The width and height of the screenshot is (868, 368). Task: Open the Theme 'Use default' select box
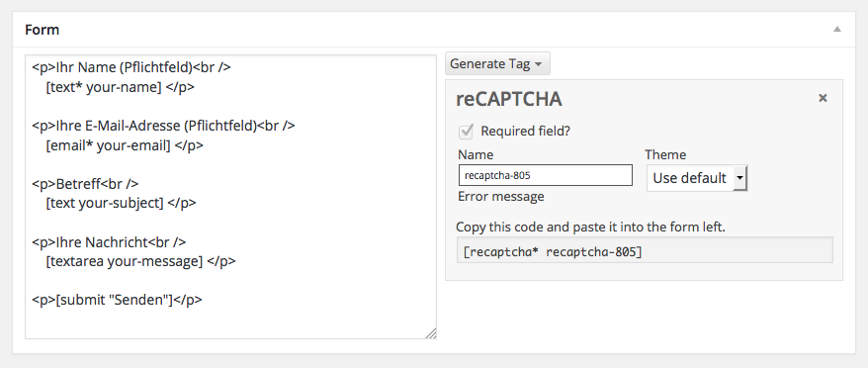697,178
